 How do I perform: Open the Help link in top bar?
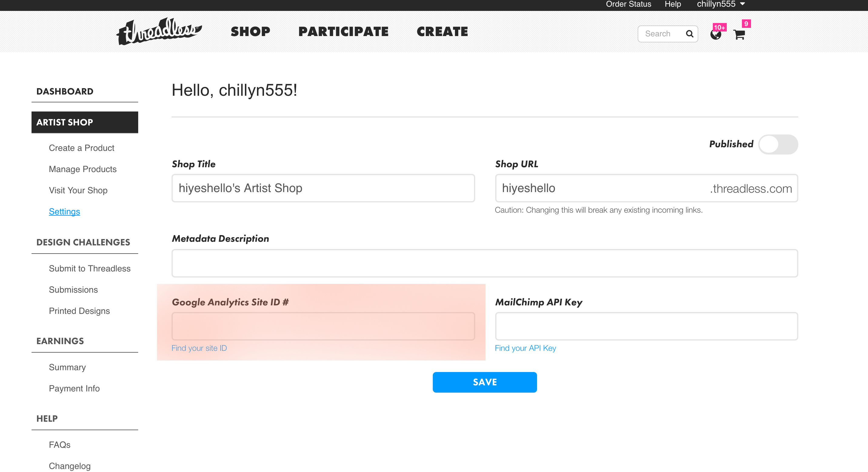[x=673, y=4]
